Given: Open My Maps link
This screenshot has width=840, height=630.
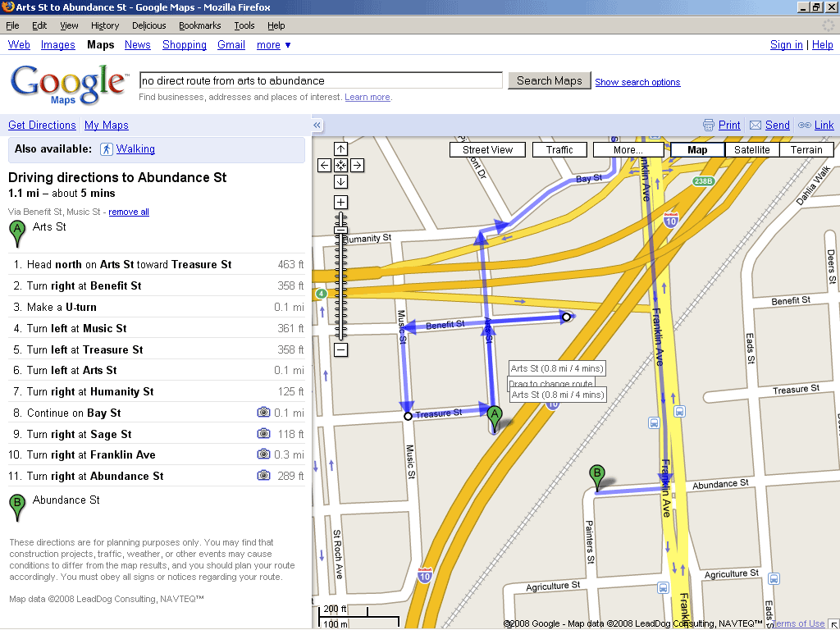Looking at the screenshot, I should pos(106,125).
